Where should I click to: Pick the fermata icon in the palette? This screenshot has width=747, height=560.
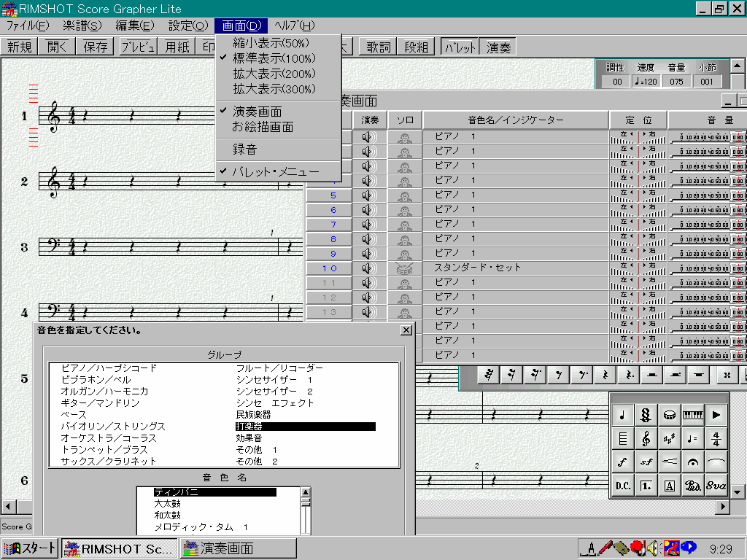pos(693,462)
